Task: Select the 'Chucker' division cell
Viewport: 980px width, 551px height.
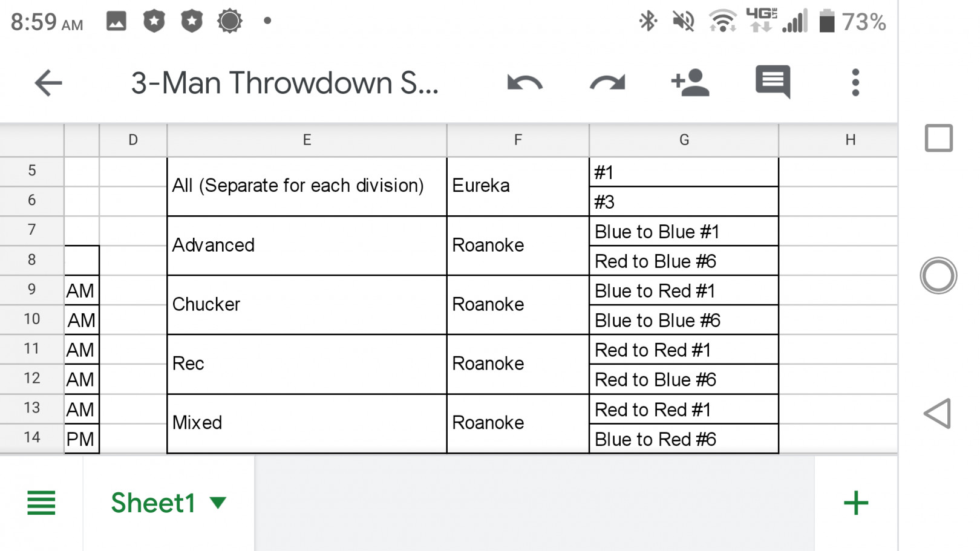Action: 306,304
